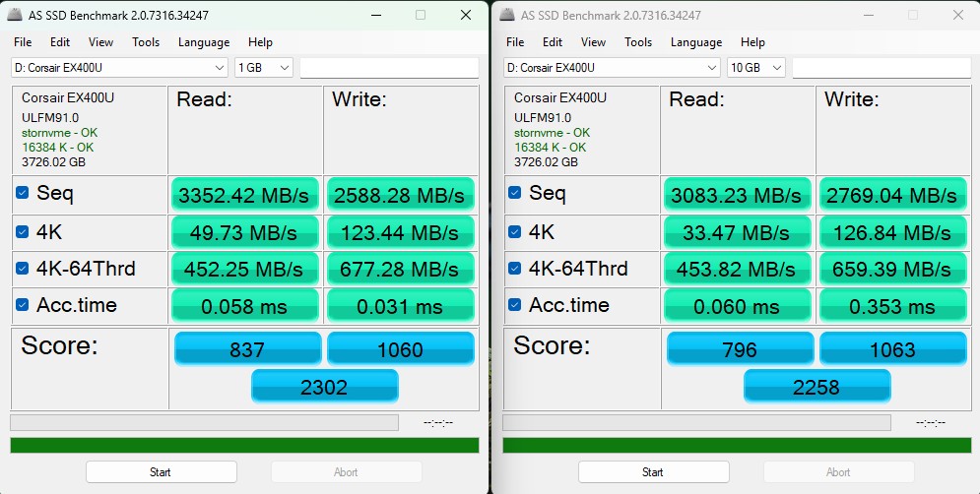Toggle Acc.time checkbox in right window

point(514,305)
